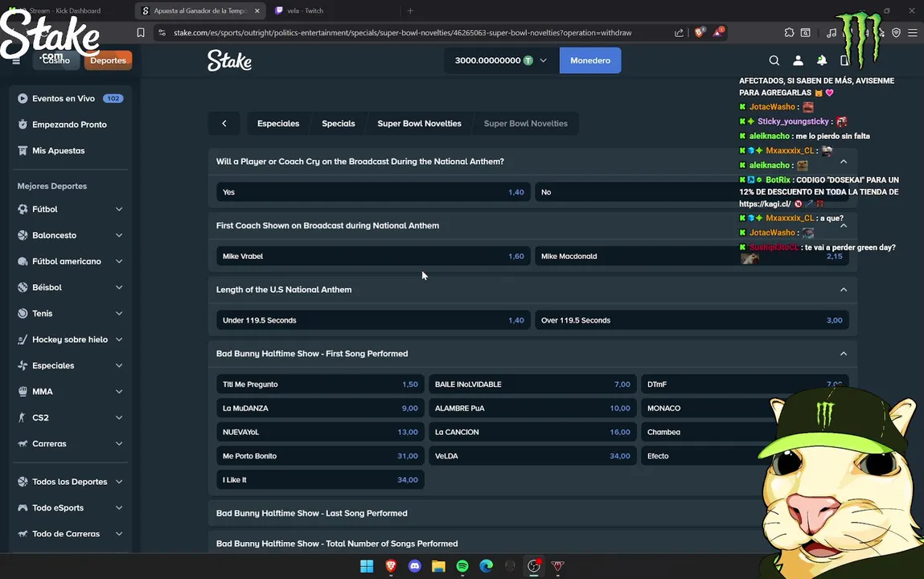This screenshot has width=924, height=579.
Task: Open the Monedero wallet button
Action: click(x=590, y=60)
